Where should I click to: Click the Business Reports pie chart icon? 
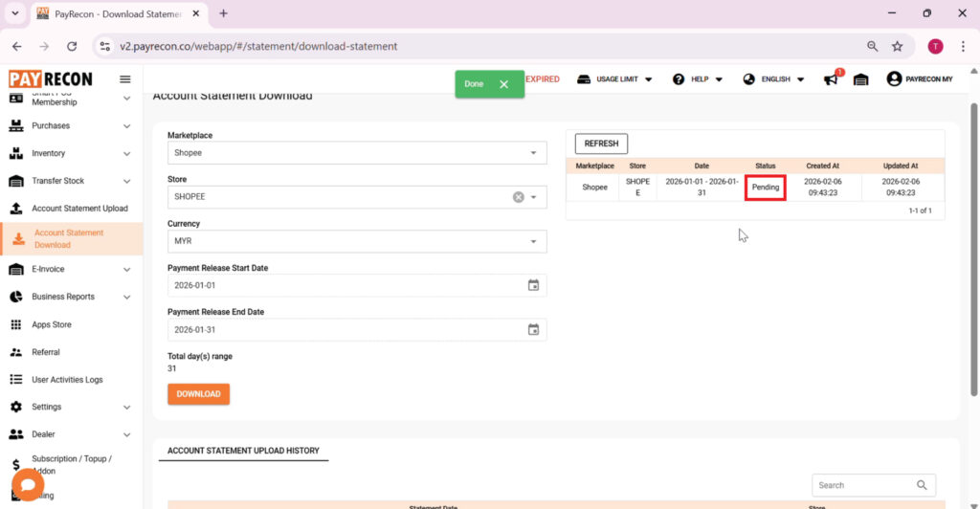pos(16,297)
